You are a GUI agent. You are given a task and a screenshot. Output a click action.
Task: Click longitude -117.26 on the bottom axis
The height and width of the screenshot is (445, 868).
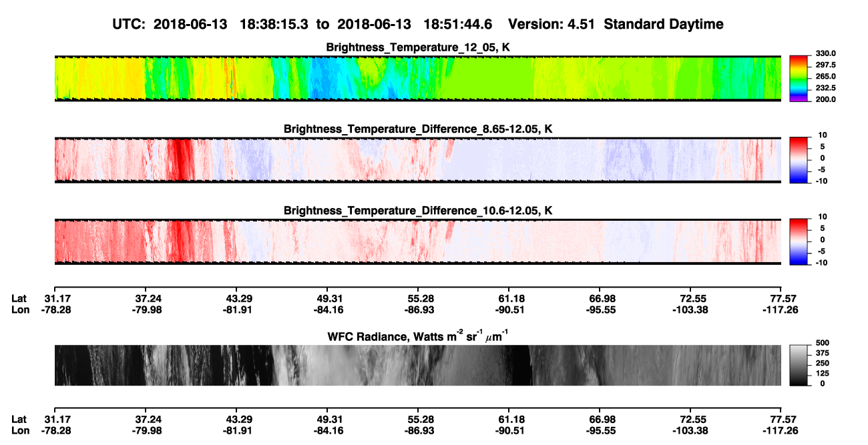(x=779, y=430)
